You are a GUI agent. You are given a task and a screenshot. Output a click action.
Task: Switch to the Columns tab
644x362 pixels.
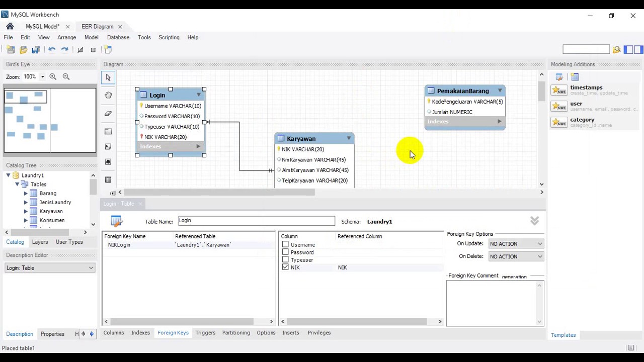pos(114,332)
